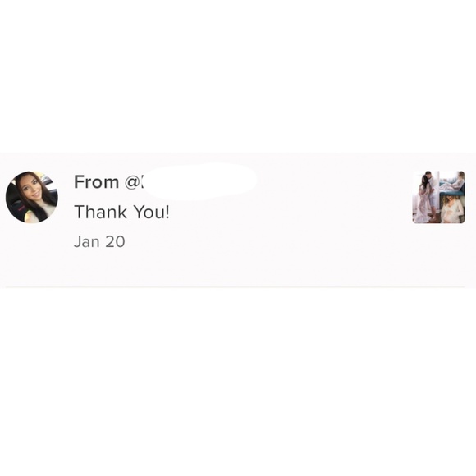Open the "Thank You!" message text
Screen dimensions: 476x476
(121, 212)
